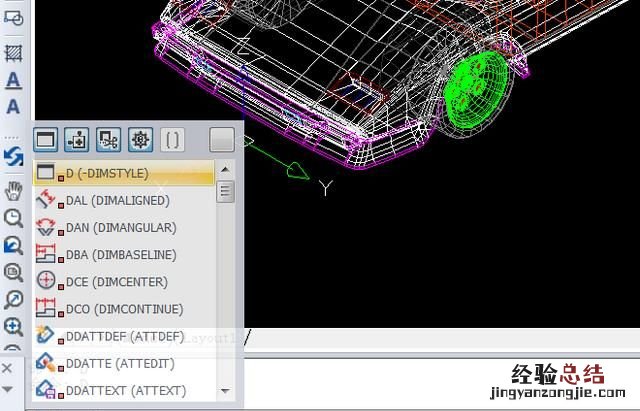This screenshot has width=640, height=411.
Task: Pick DCO (DIMCONTINUE) from suggestions
Action: pos(116,309)
